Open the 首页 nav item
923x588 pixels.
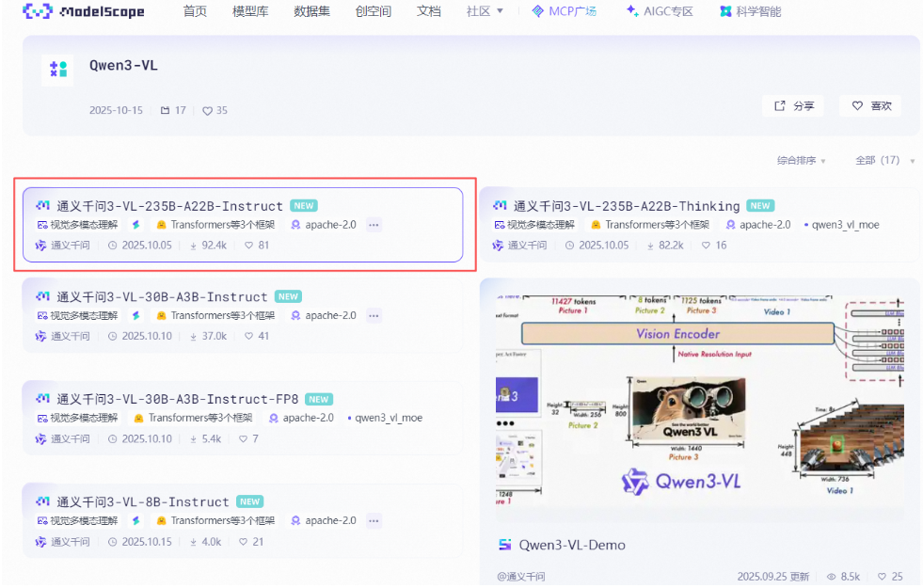[195, 11]
